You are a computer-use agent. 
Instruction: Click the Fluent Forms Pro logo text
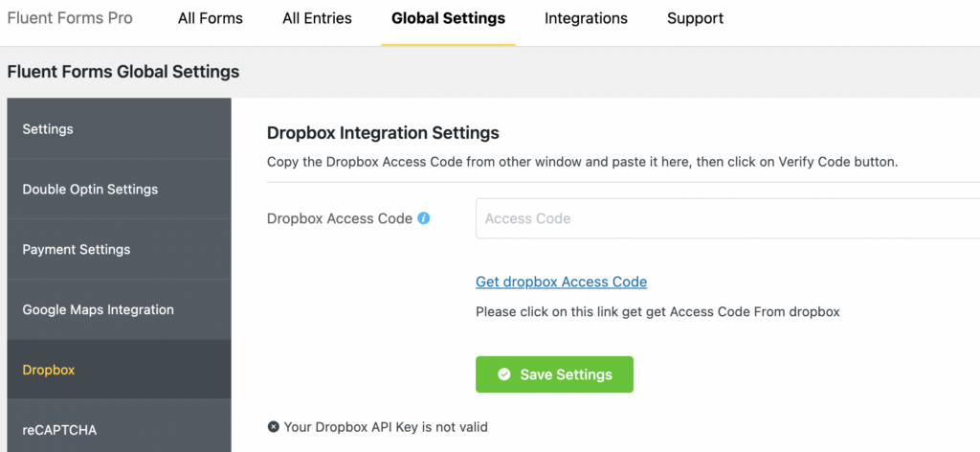70,18
